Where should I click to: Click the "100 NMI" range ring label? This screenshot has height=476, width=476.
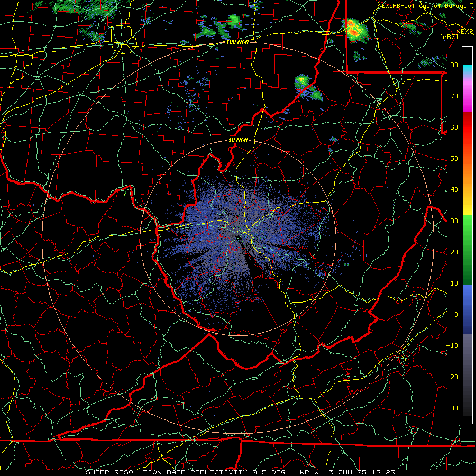(x=237, y=42)
